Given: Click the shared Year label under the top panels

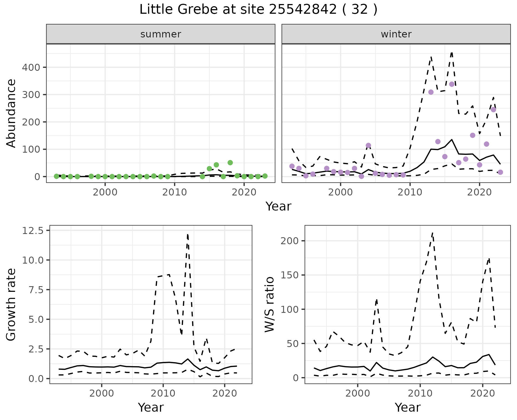Looking at the screenshot, I should [278, 206].
